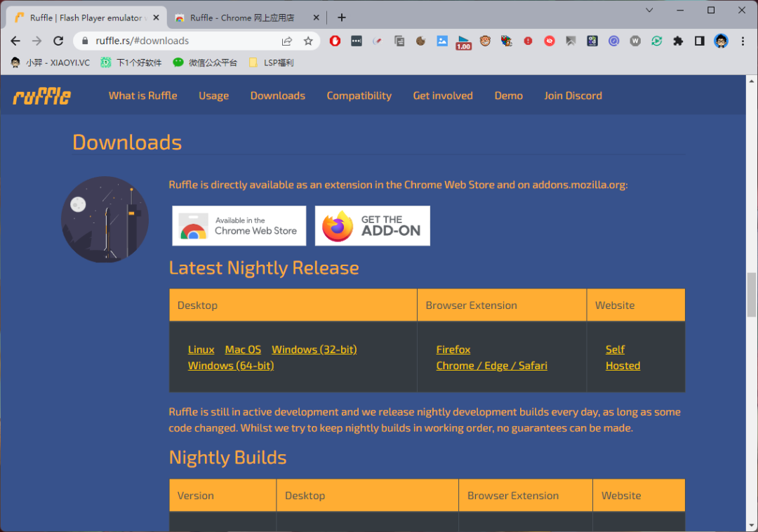The image size is (758, 532).
Task: Click the share page icon in address bar
Action: tap(286, 41)
